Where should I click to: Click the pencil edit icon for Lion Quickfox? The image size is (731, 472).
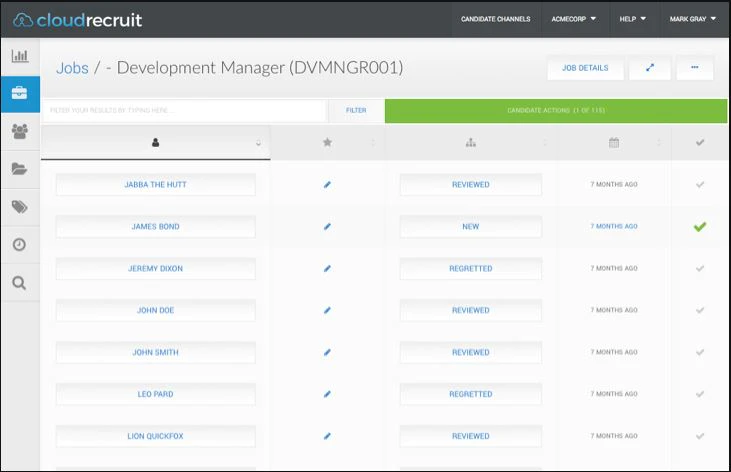tap(327, 436)
